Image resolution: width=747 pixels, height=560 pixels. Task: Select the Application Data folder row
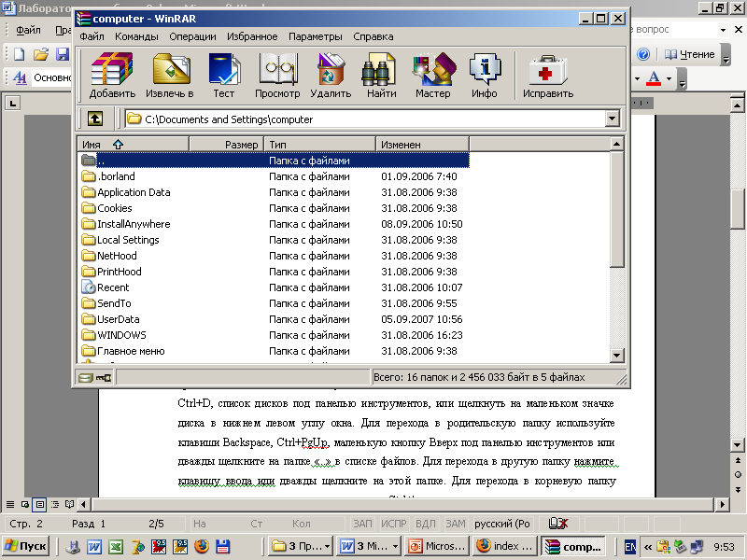pyautogui.click(x=274, y=192)
